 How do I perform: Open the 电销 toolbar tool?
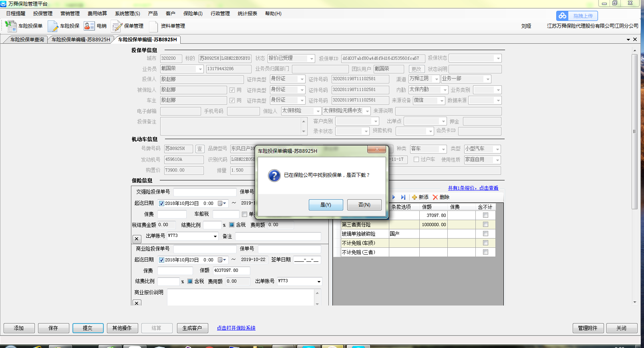89,26
